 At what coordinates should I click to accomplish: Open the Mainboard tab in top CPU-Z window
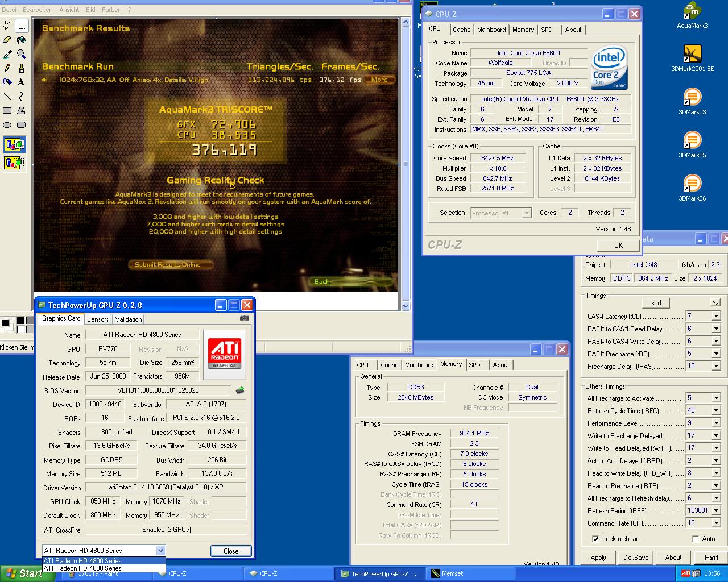click(x=491, y=30)
